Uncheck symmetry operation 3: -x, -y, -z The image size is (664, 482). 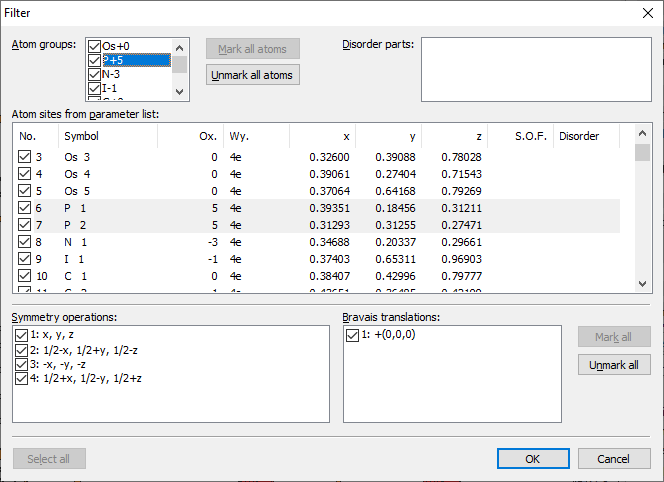click(22, 364)
